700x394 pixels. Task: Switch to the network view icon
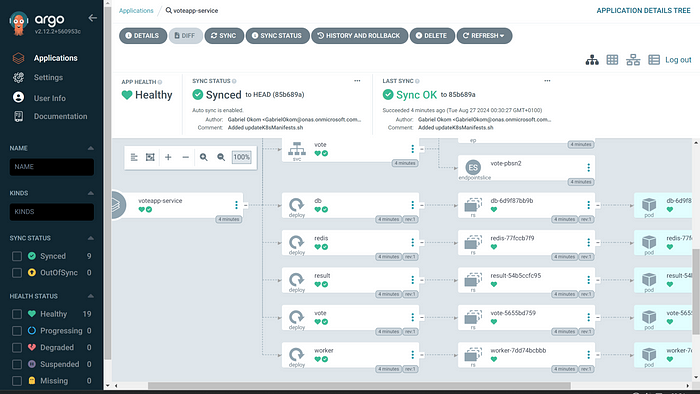tap(633, 60)
